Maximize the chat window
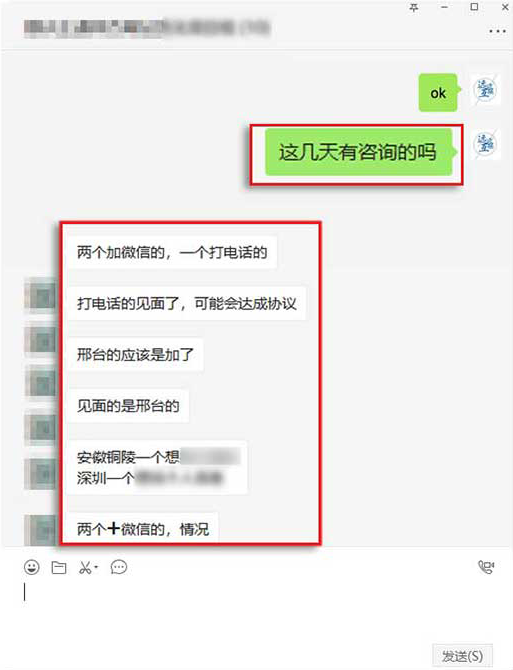The height and width of the screenshot is (670, 513). [x=474, y=7]
